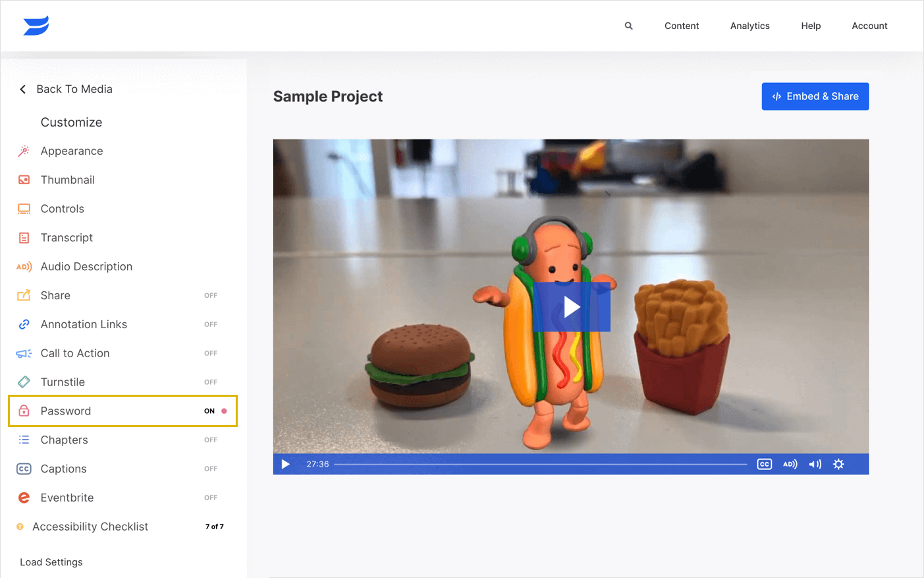Click the large center play button
The image size is (924, 578).
(572, 307)
